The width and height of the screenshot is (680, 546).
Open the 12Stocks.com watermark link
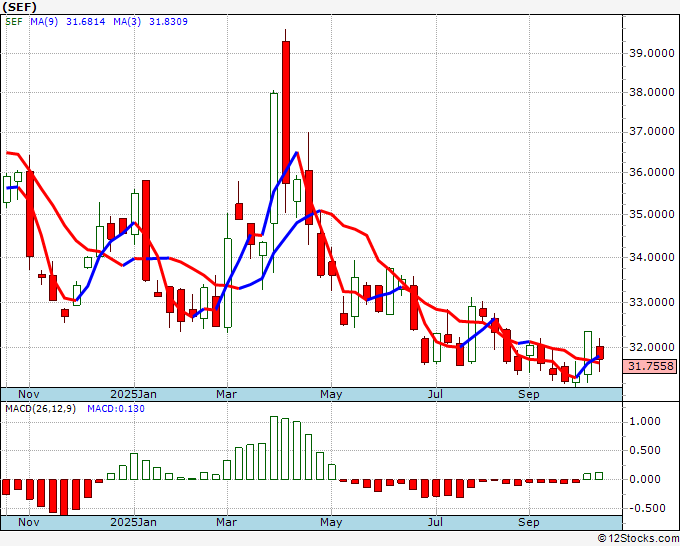(637, 538)
